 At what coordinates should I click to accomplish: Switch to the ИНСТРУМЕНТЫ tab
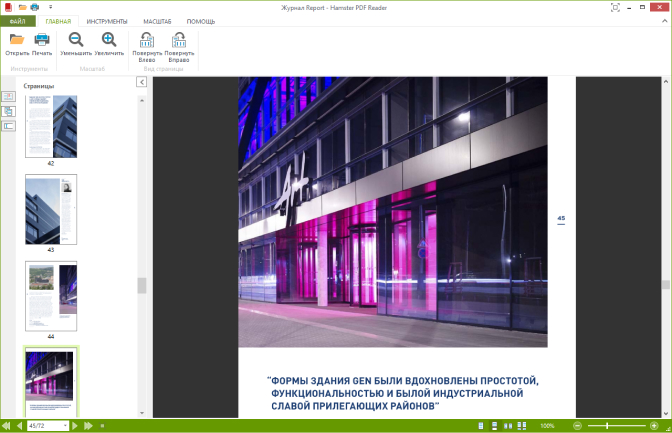107,21
